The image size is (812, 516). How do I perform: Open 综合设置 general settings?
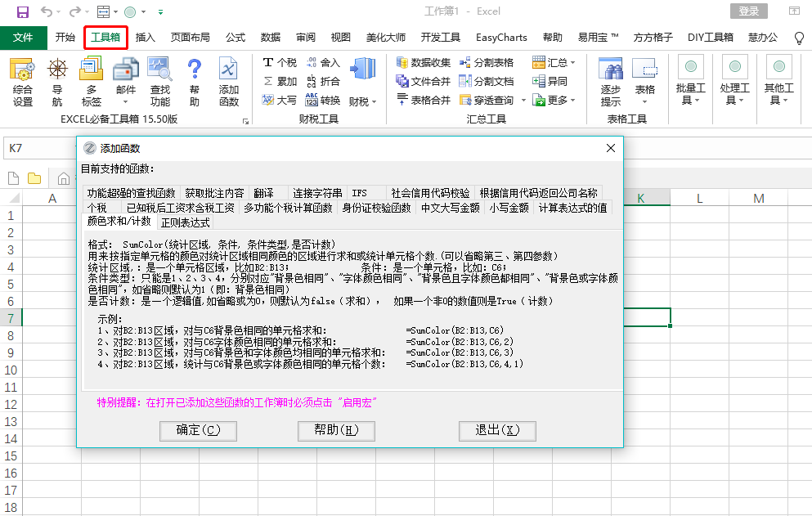[x=22, y=82]
